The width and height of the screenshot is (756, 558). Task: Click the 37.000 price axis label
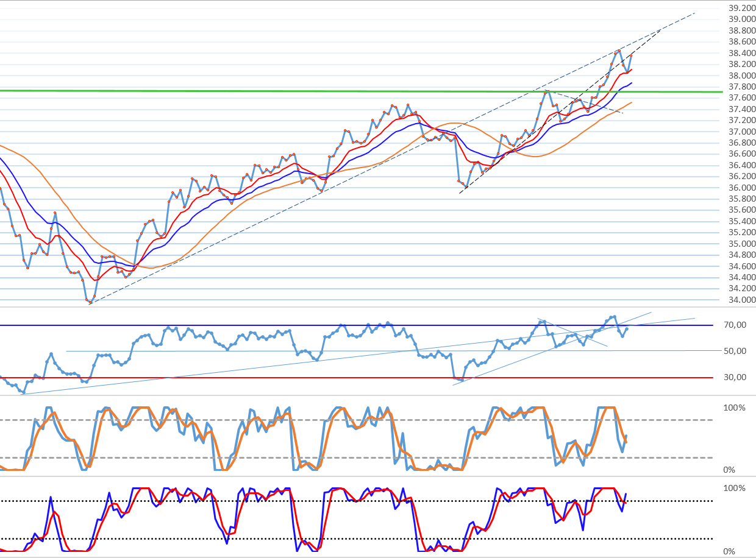[743, 132]
